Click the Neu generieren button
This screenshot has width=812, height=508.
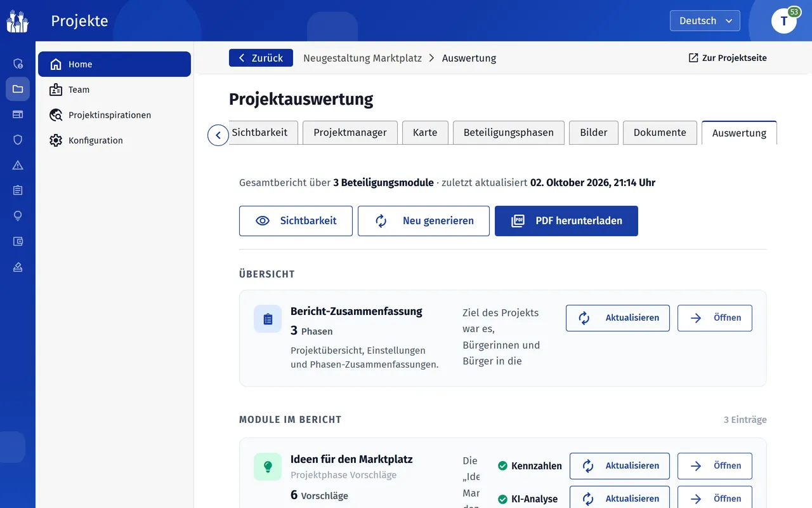tap(424, 221)
